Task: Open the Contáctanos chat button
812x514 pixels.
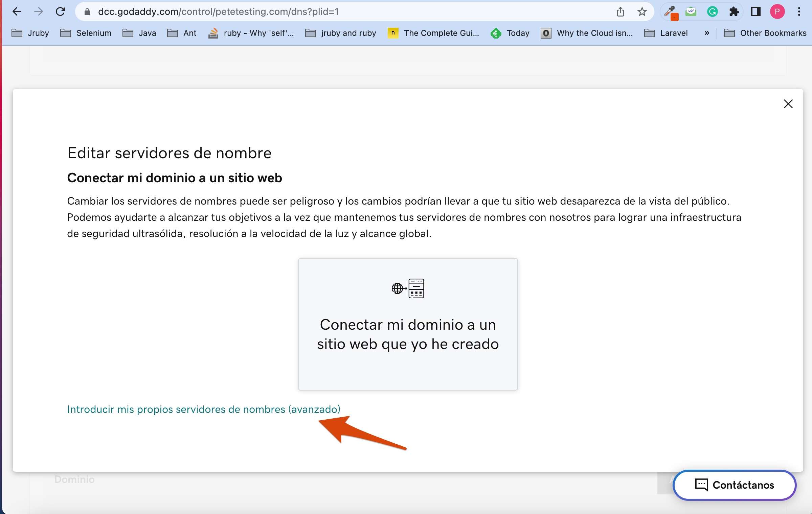Action: [x=734, y=485]
